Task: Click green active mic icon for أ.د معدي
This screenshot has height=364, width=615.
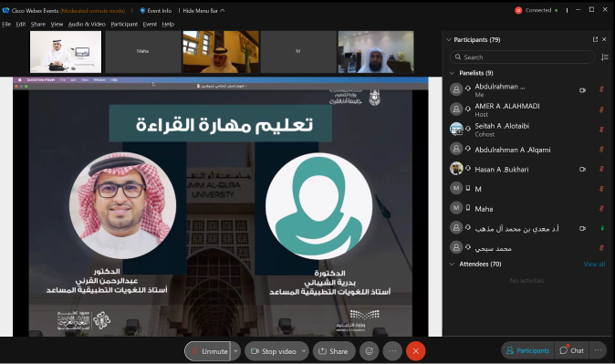Action: click(602, 228)
